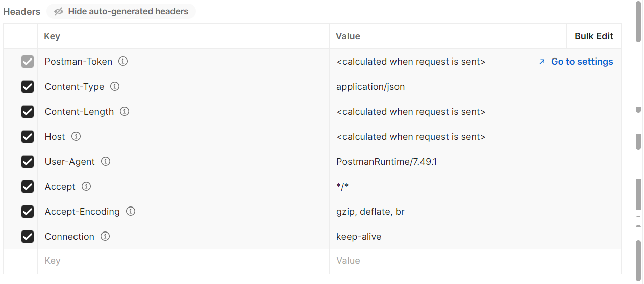Click info icon next to Connection header
The width and height of the screenshot is (644, 284).
(105, 236)
